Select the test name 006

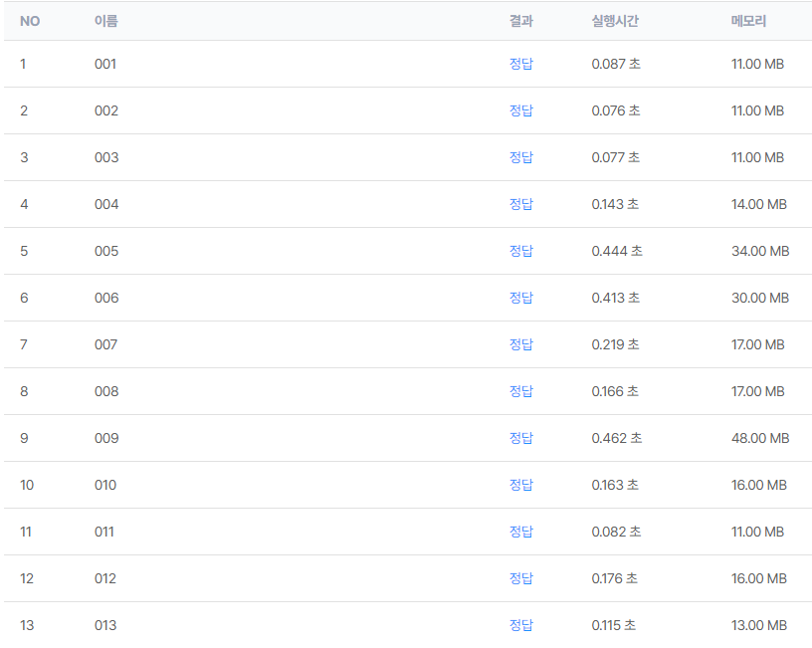pyautogui.click(x=106, y=298)
